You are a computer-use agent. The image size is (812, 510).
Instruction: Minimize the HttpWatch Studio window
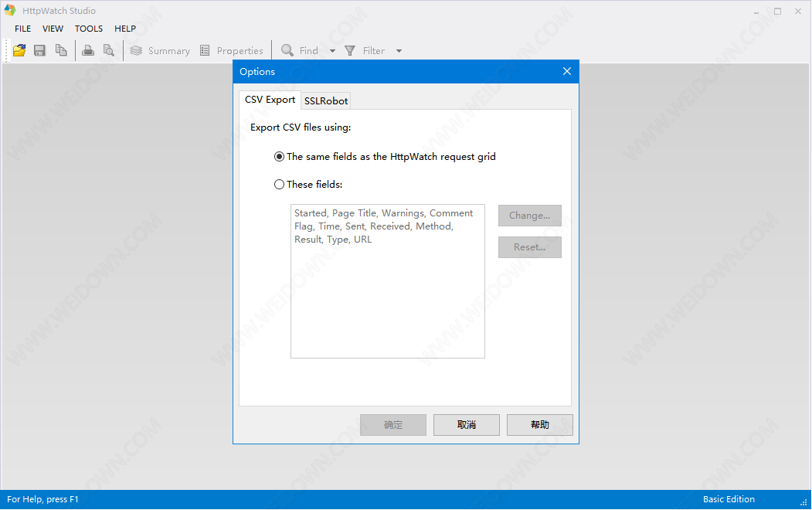coord(756,11)
